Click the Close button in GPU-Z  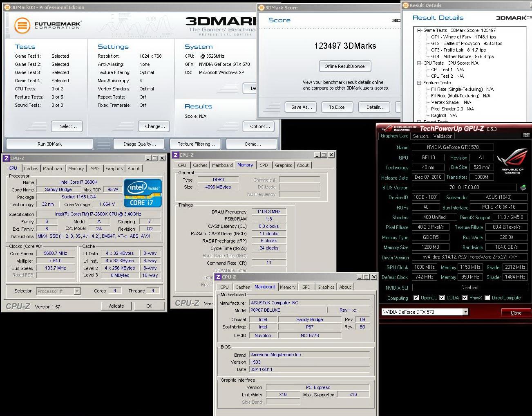pos(516,313)
